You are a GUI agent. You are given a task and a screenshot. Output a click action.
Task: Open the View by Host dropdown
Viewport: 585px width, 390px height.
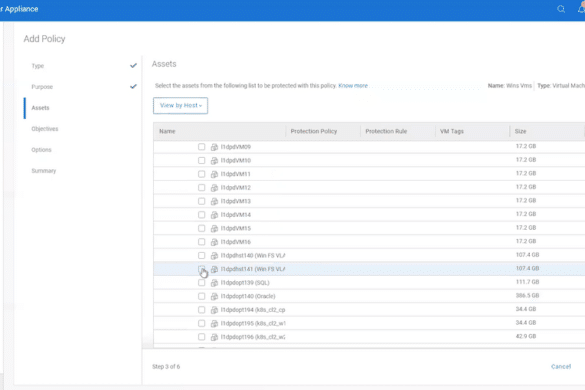(181, 106)
